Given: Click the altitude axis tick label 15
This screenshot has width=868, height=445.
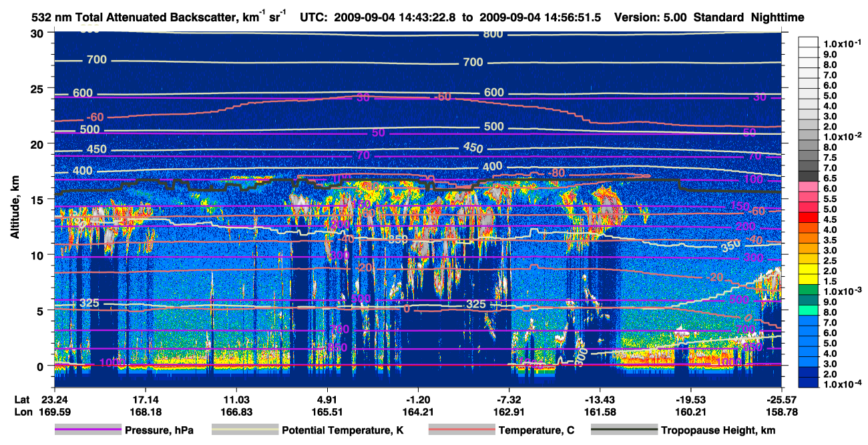Looking at the screenshot, I should click(x=39, y=199).
